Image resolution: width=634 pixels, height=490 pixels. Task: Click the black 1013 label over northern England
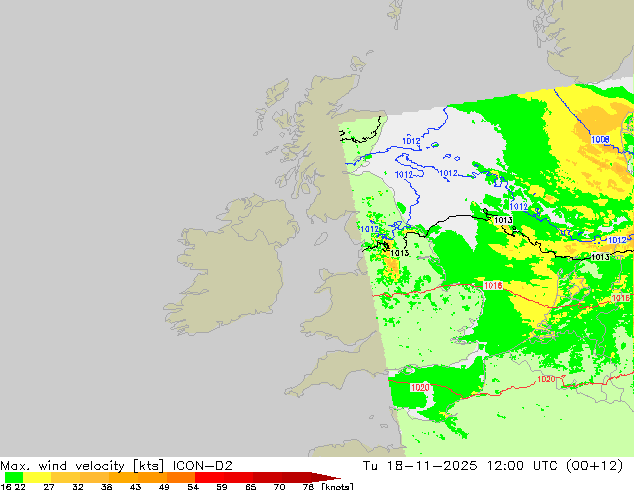[399, 253]
